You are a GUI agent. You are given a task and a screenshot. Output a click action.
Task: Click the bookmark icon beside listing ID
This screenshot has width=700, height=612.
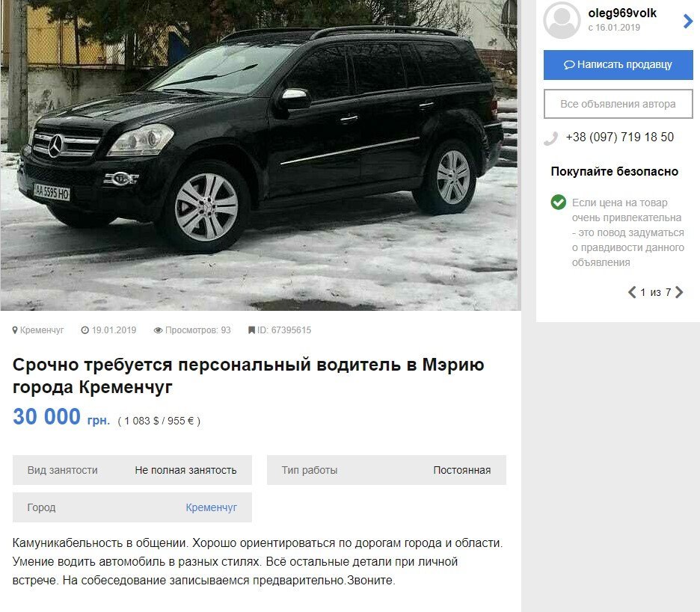[251, 330]
